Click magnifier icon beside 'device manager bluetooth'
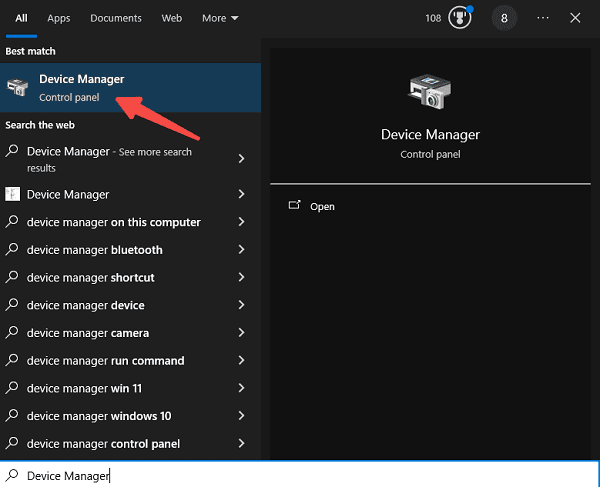The height and width of the screenshot is (487, 600). (12, 249)
